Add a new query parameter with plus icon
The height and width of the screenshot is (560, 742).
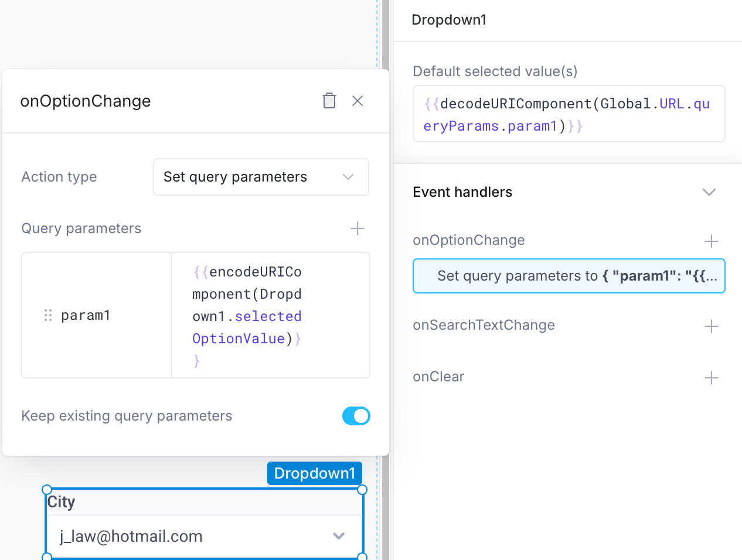point(357,228)
